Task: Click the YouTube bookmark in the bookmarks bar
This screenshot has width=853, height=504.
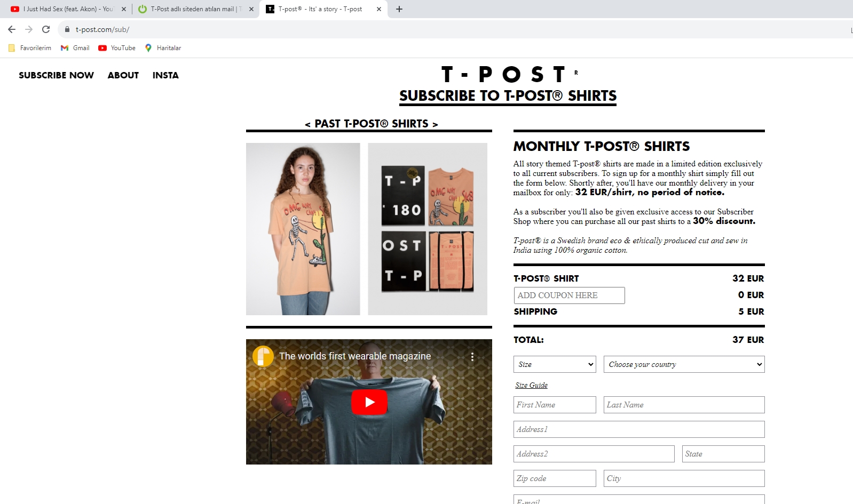Action: click(117, 48)
